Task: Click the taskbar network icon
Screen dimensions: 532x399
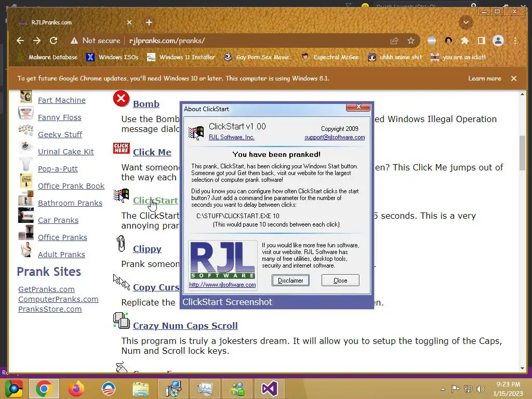Action: 468,389
